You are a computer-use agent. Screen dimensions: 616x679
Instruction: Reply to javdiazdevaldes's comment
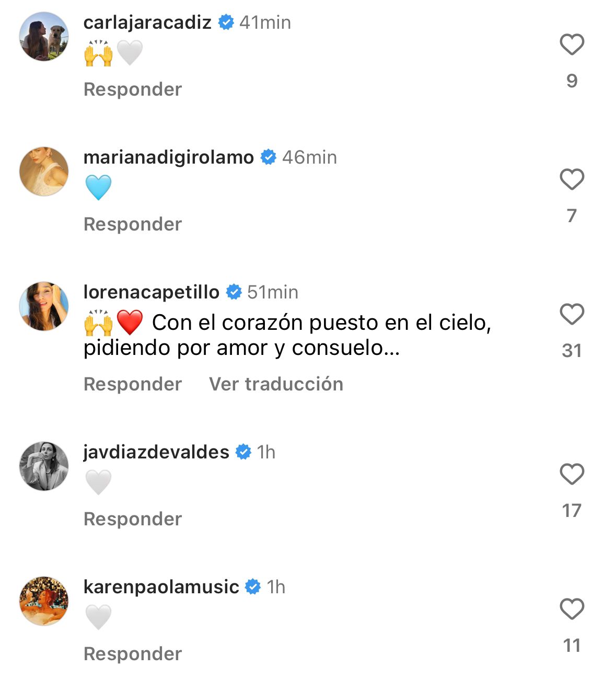tap(133, 519)
